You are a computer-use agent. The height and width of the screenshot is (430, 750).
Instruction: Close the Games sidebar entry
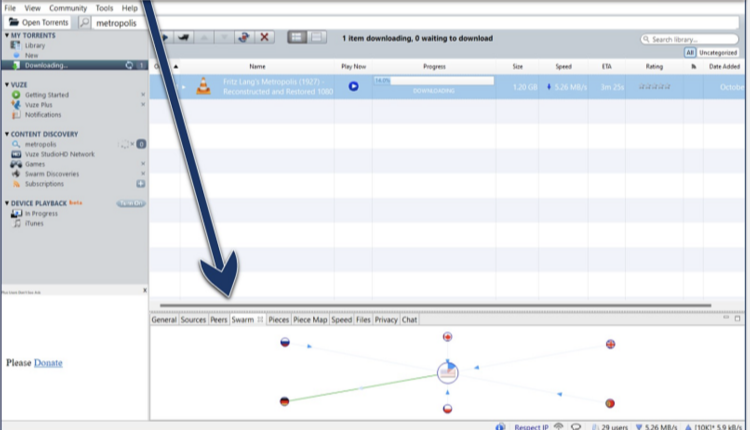coord(143,164)
